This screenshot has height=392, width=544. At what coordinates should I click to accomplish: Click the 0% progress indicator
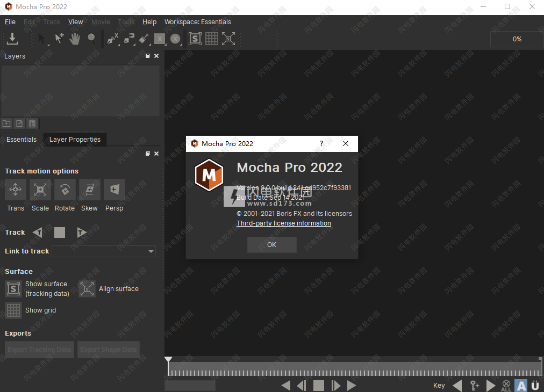point(517,39)
